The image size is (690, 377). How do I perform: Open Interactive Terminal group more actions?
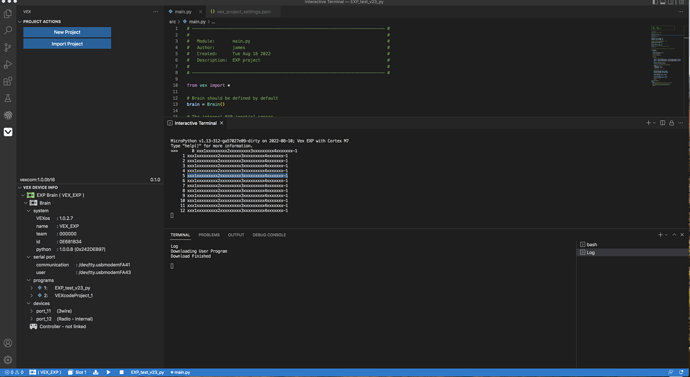pyautogui.click(x=681, y=123)
